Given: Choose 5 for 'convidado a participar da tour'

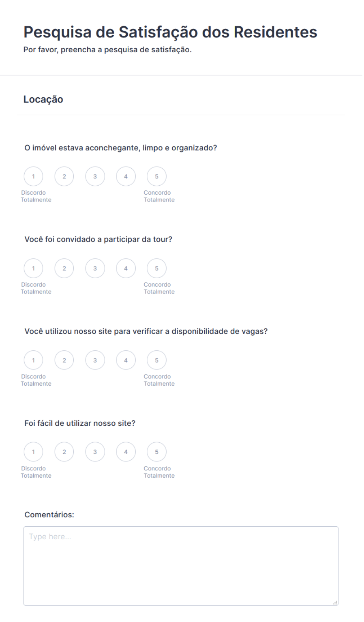Looking at the screenshot, I should [x=157, y=268].
